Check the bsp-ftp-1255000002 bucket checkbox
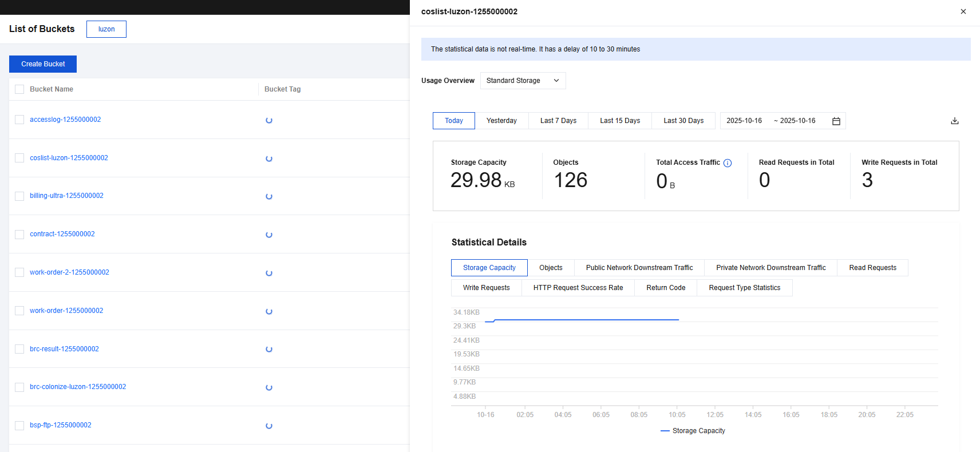 [19, 425]
